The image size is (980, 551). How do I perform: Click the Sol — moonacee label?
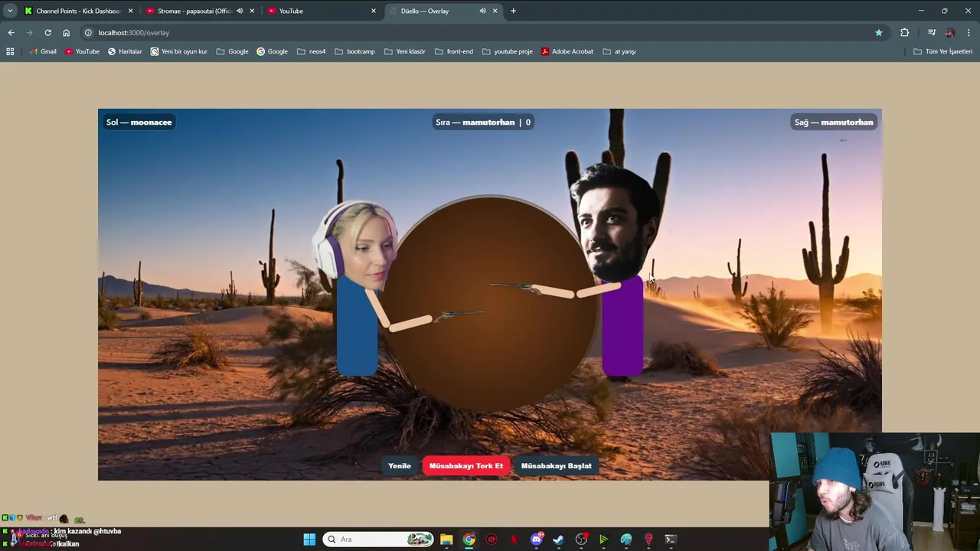point(139,122)
